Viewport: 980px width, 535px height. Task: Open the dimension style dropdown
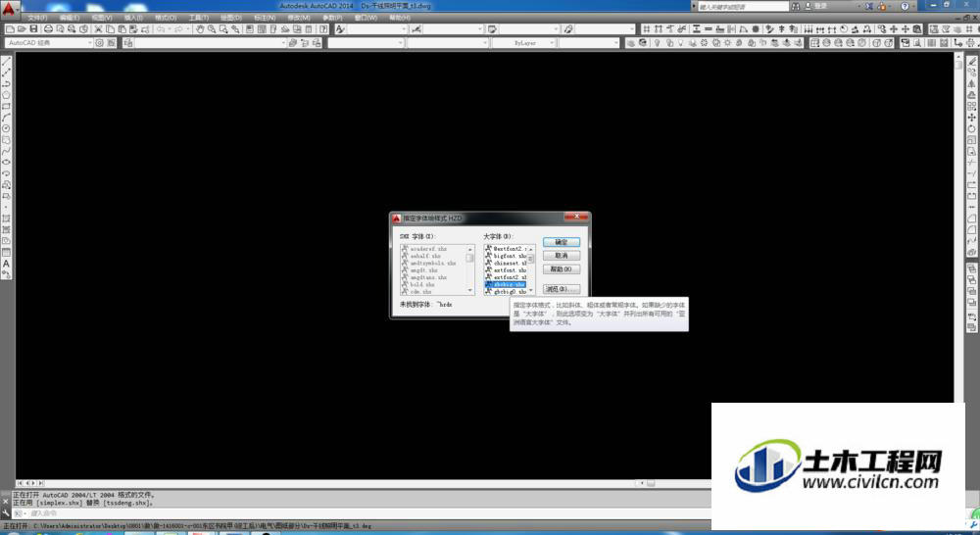[x=454, y=28]
